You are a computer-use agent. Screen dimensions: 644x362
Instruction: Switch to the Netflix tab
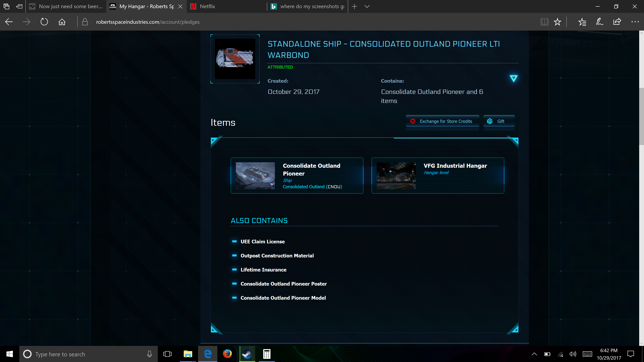point(207,6)
